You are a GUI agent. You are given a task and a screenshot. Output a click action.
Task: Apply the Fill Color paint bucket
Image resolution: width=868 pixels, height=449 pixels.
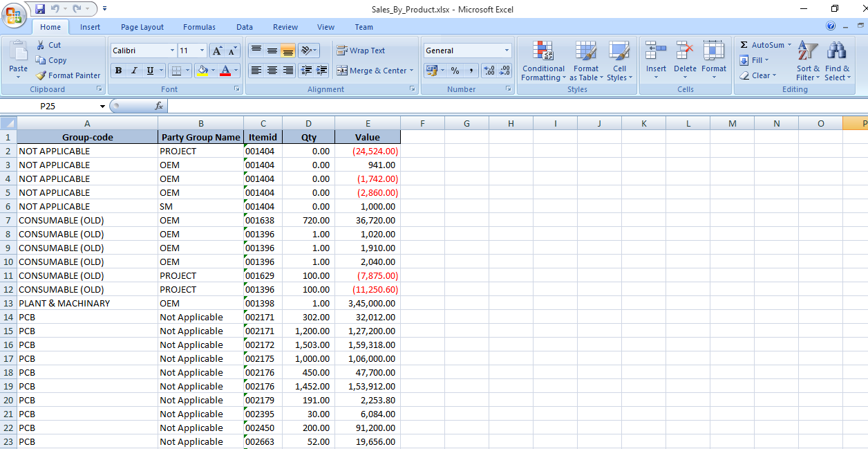point(202,71)
